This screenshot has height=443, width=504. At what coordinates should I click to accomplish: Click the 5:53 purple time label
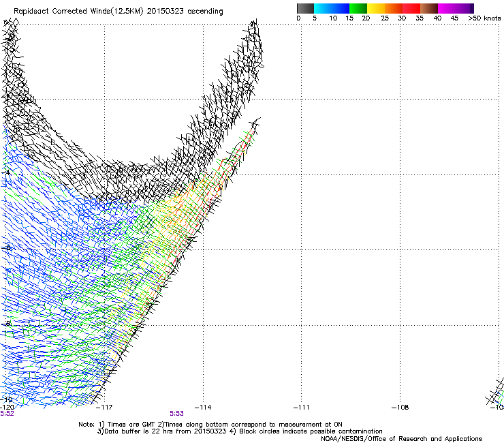(x=177, y=414)
